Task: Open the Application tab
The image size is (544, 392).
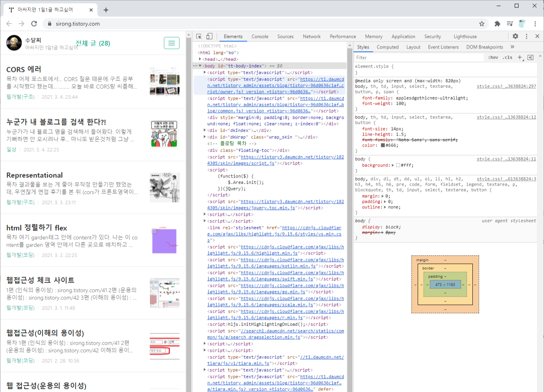Action: [403, 36]
